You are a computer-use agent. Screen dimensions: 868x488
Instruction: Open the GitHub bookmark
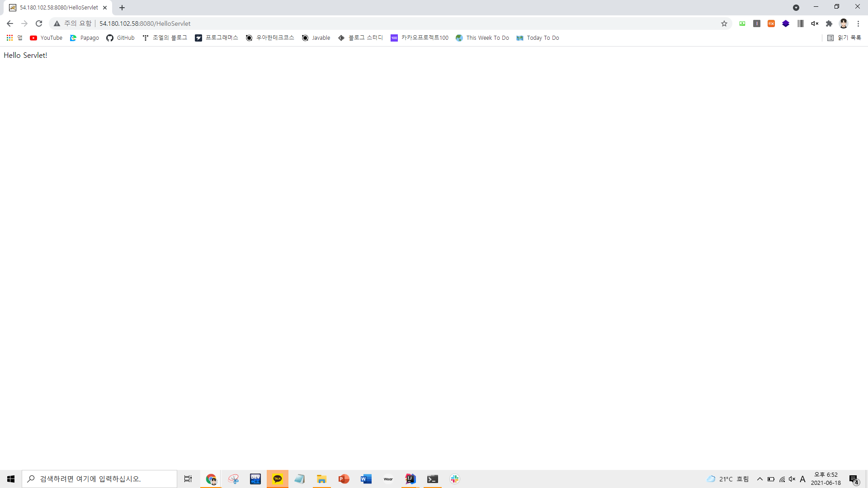click(120, 38)
